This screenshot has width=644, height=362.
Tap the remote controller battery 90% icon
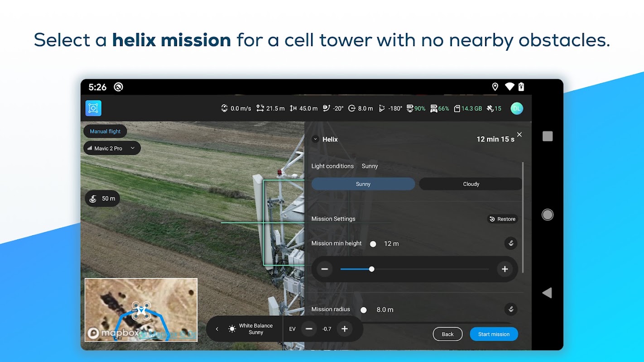click(410, 109)
